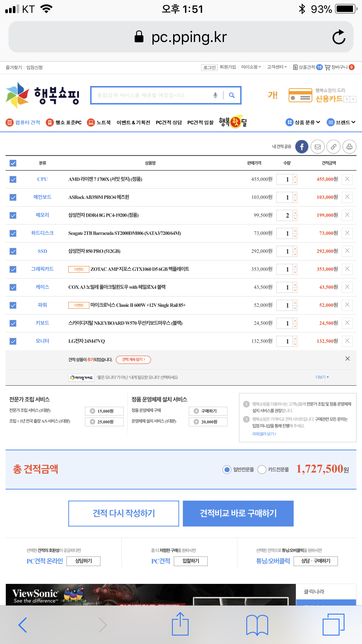Add 조립+1년 출장 A/S 25,000원
362x644 pixels.
point(104,422)
